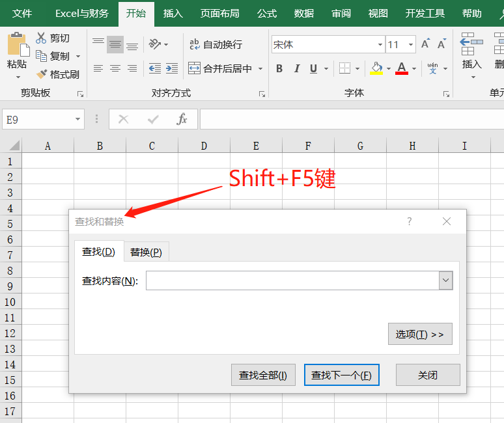Decrease font size with small A
Screen dimensions: 504x423
point(441,44)
